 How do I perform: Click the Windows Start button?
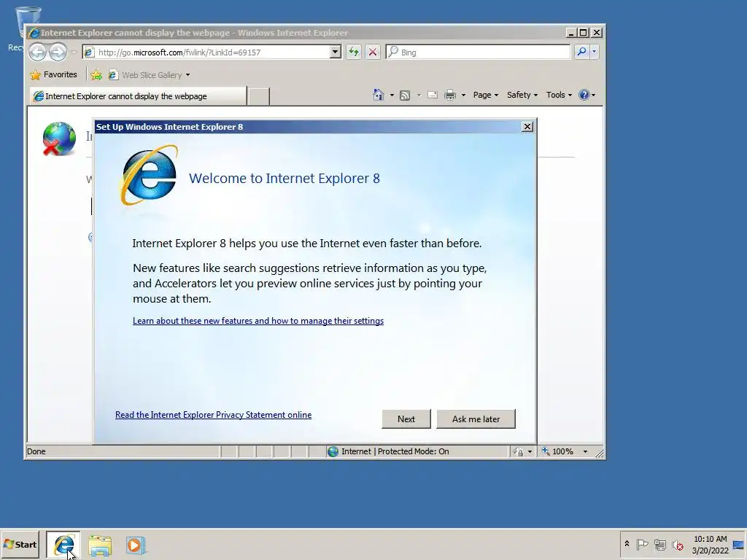click(20, 544)
